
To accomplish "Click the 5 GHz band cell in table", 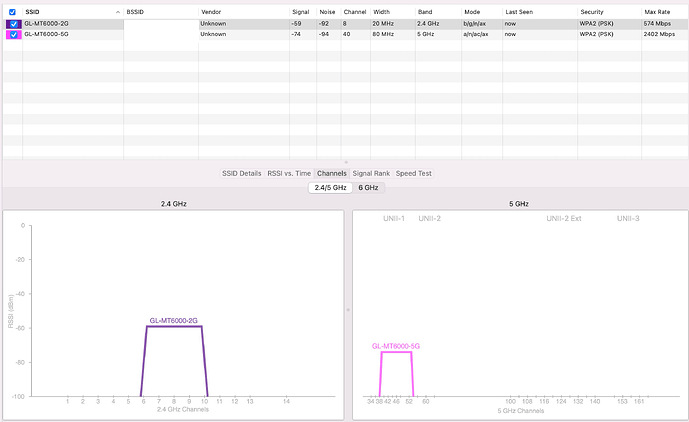I will tap(425, 34).
